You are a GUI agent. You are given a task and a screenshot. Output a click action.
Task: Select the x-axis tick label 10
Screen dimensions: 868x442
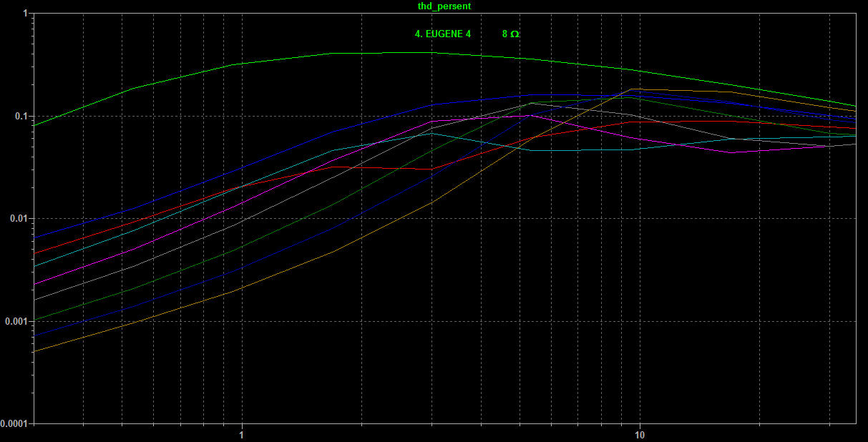(640, 433)
